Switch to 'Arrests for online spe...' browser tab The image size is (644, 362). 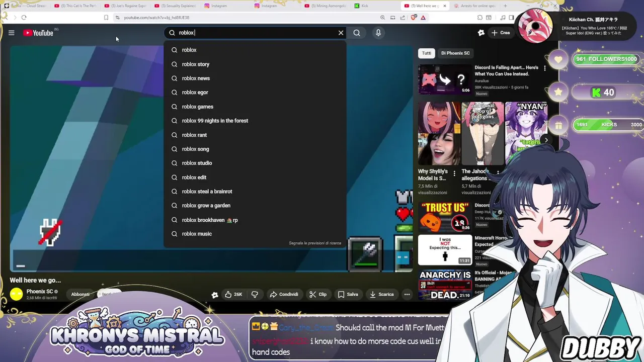[474, 6]
